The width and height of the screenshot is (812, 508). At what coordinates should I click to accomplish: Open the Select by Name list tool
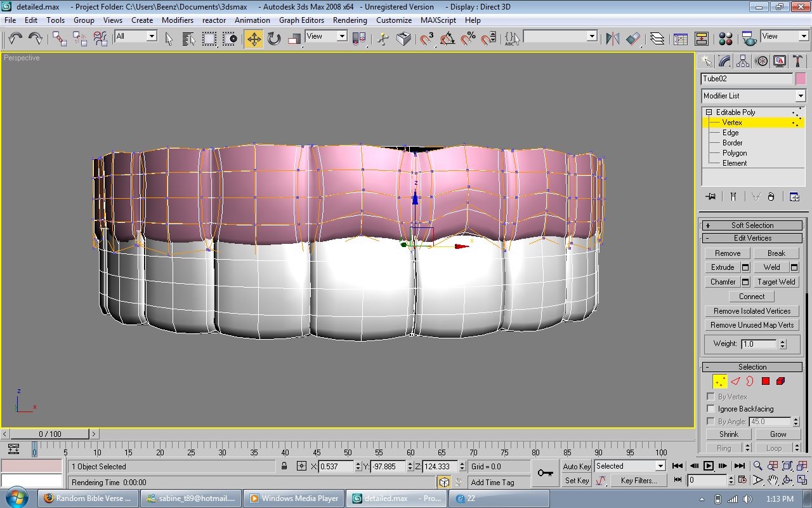(x=189, y=39)
